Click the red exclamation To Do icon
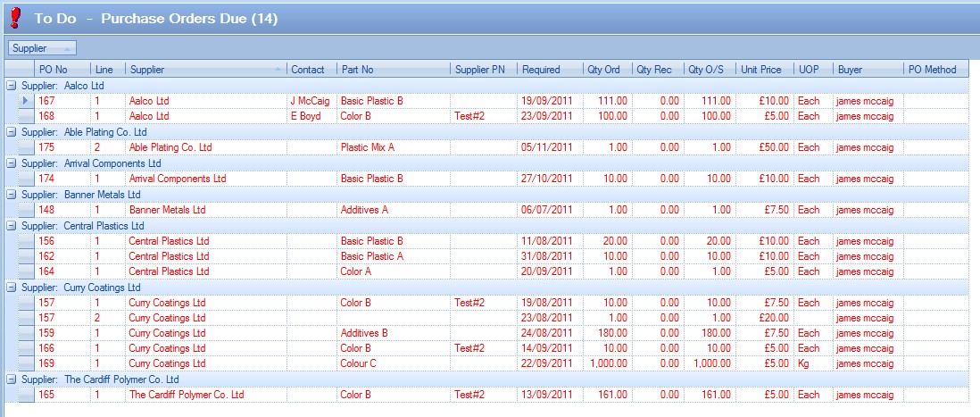Screen dimensions: 980x417 (14, 16)
